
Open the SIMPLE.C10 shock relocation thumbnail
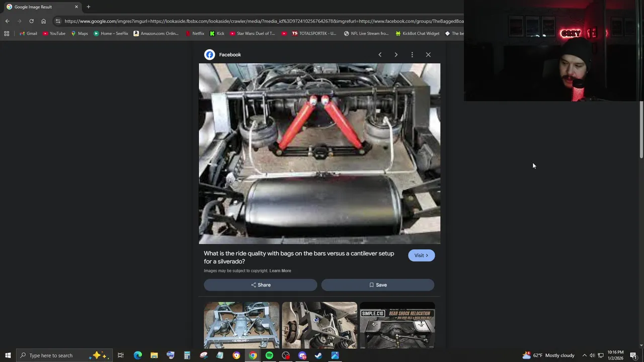(x=397, y=325)
